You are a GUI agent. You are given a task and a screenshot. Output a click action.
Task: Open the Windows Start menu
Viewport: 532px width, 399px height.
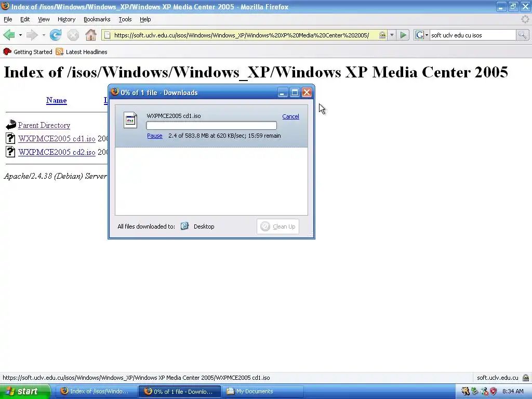pos(24,391)
